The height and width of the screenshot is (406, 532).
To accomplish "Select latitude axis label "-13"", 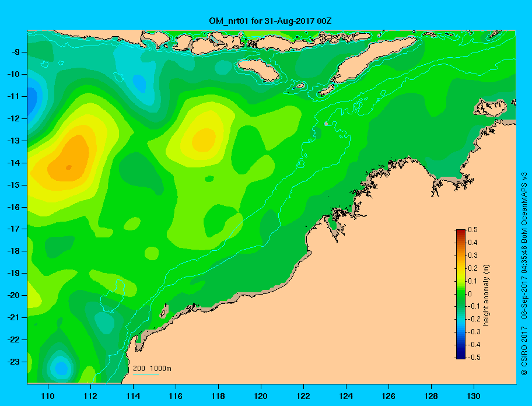I will (13, 141).
